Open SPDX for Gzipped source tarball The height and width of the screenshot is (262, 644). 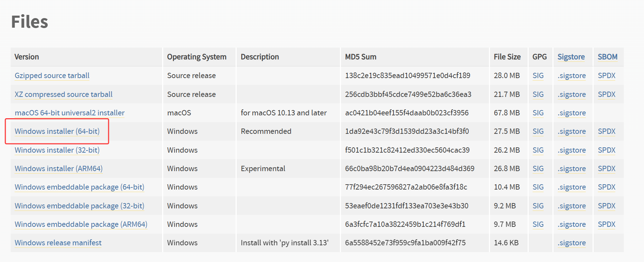[606, 76]
